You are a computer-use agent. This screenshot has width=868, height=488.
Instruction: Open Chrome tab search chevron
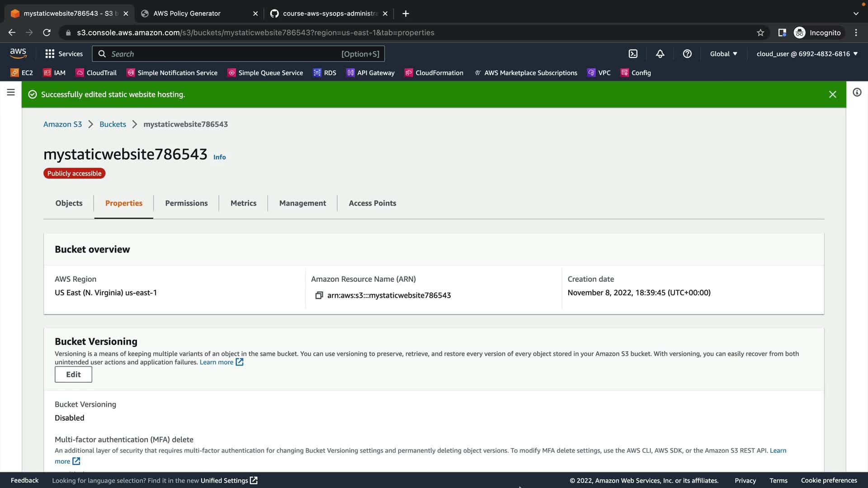[x=856, y=14]
